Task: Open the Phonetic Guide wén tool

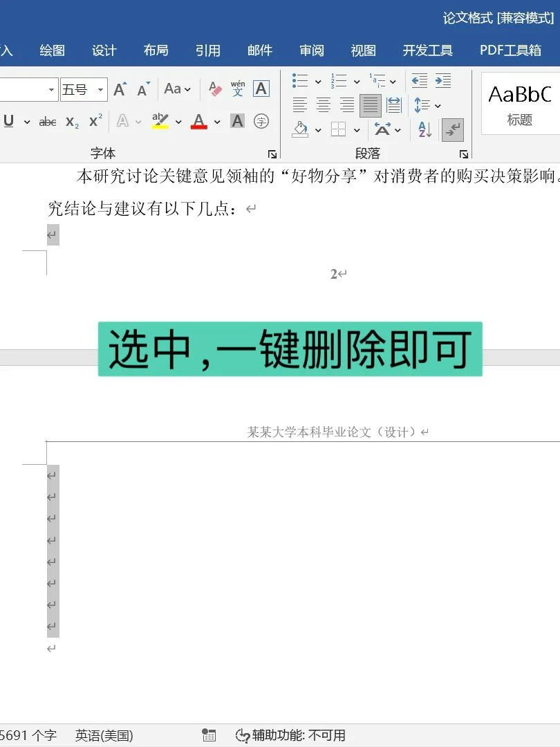Action: click(x=238, y=89)
